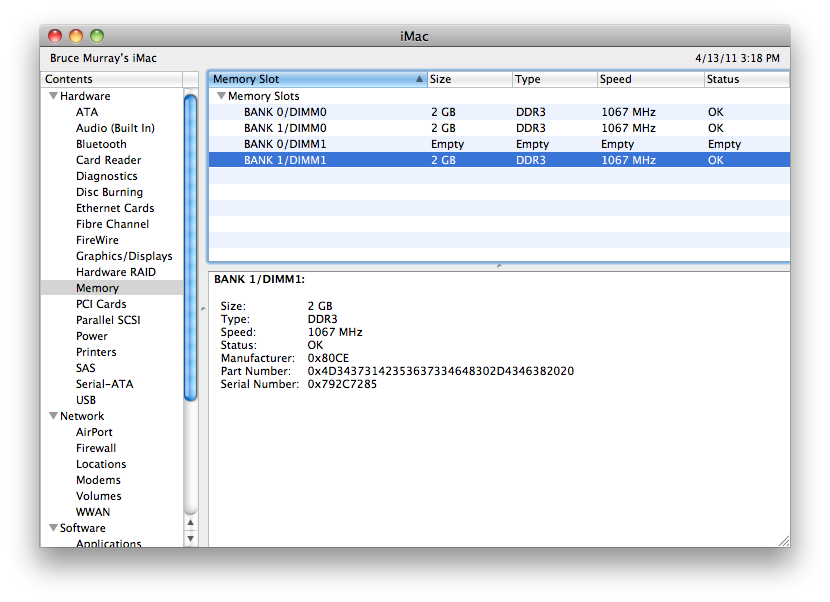Open AirPort under Network
Screen dimensions: 830x602
coord(94,432)
